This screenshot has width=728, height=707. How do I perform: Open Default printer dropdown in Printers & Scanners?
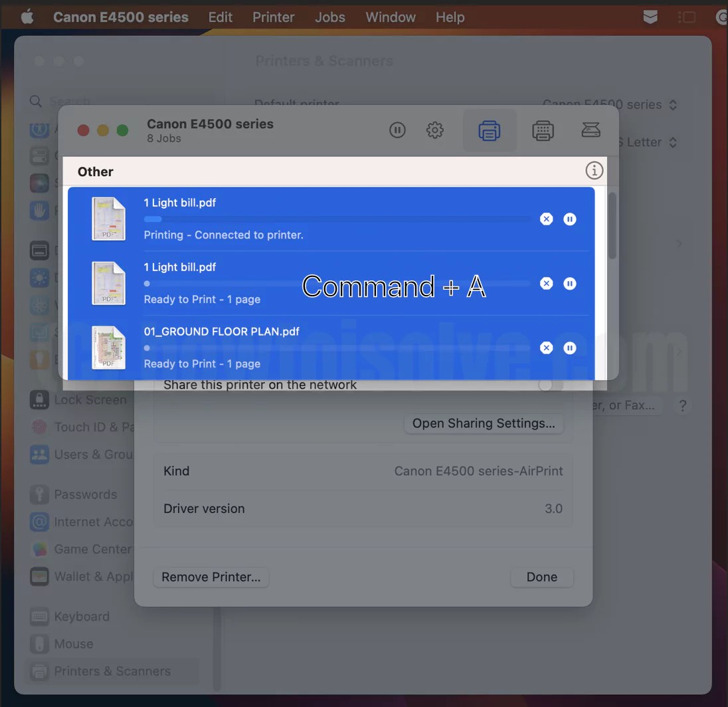tap(610, 104)
